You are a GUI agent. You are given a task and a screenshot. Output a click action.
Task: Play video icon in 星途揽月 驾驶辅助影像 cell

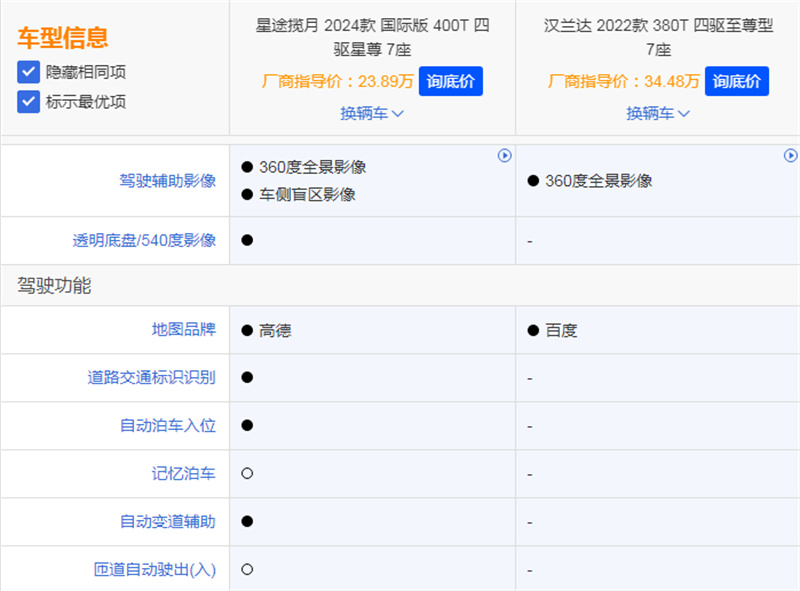(505, 155)
